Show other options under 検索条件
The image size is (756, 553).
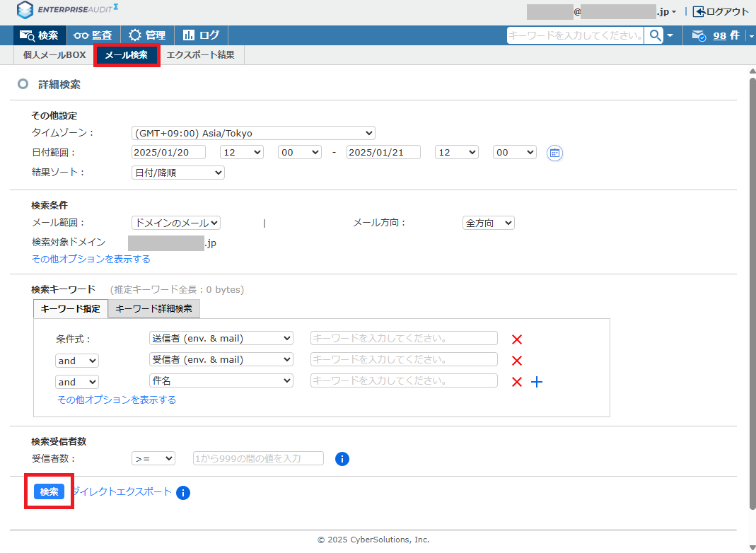click(91, 260)
